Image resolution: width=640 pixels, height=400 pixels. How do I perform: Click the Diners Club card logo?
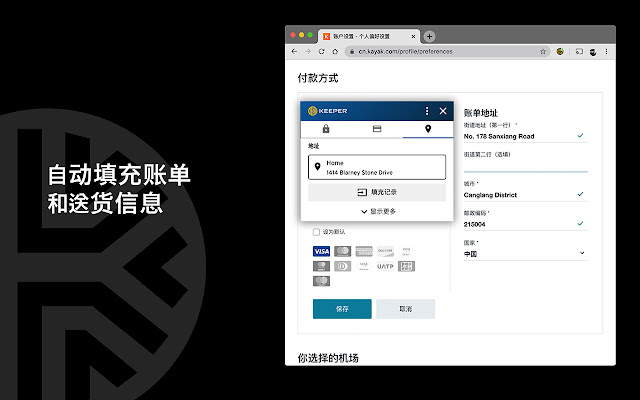coord(342,266)
